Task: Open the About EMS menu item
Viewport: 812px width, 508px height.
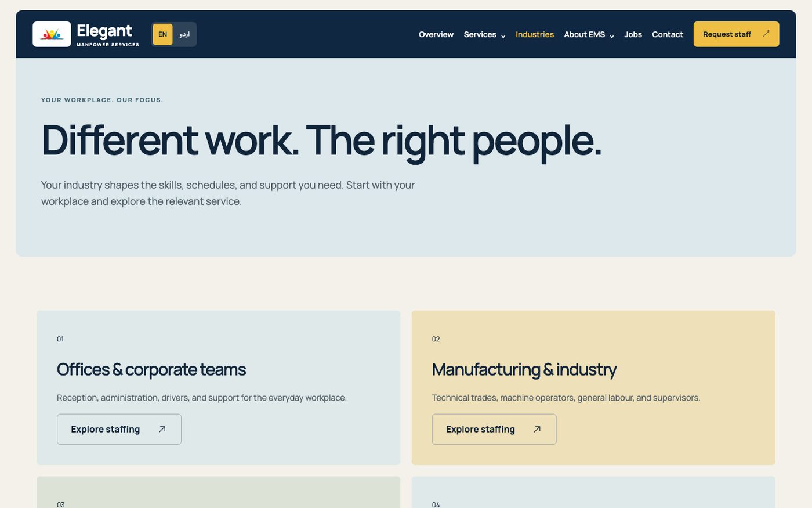Action: pyautogui.click(x=585, y=34)
